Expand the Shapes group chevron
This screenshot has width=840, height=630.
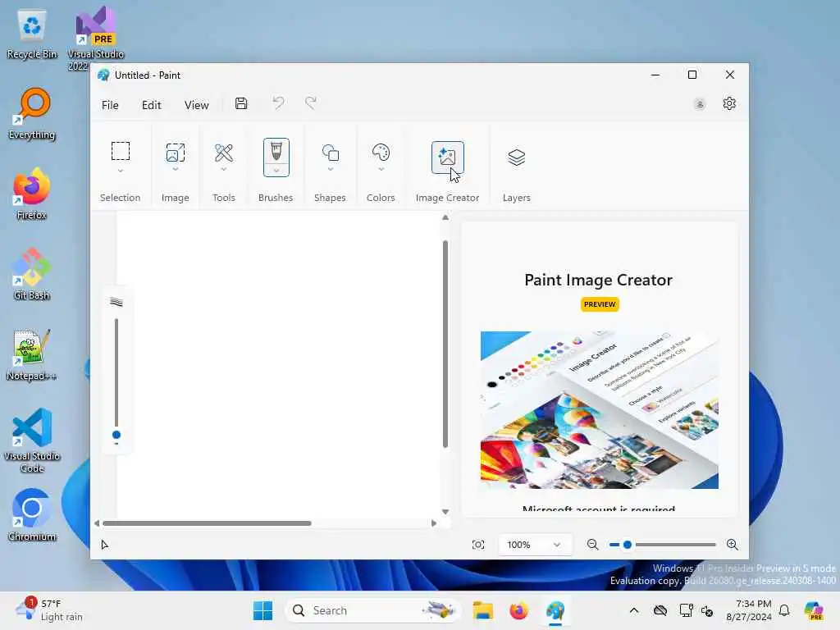click(330, 169)
